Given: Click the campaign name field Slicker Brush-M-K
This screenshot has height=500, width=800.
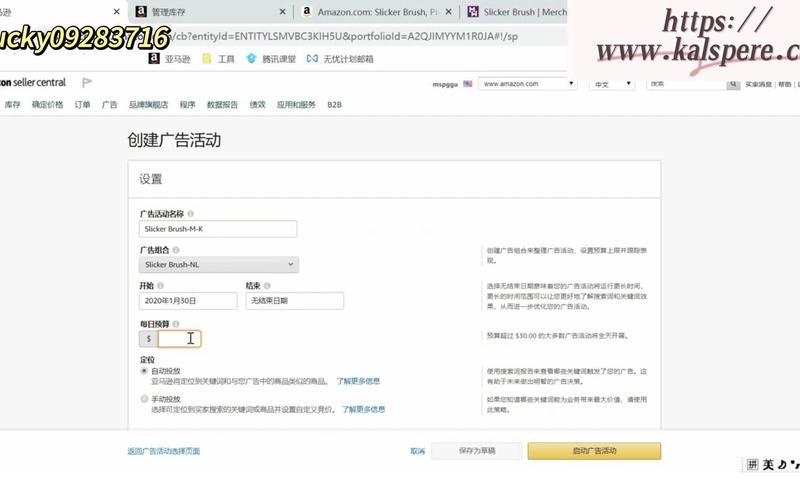Looking at the screenshot, I should click(218, 229).
